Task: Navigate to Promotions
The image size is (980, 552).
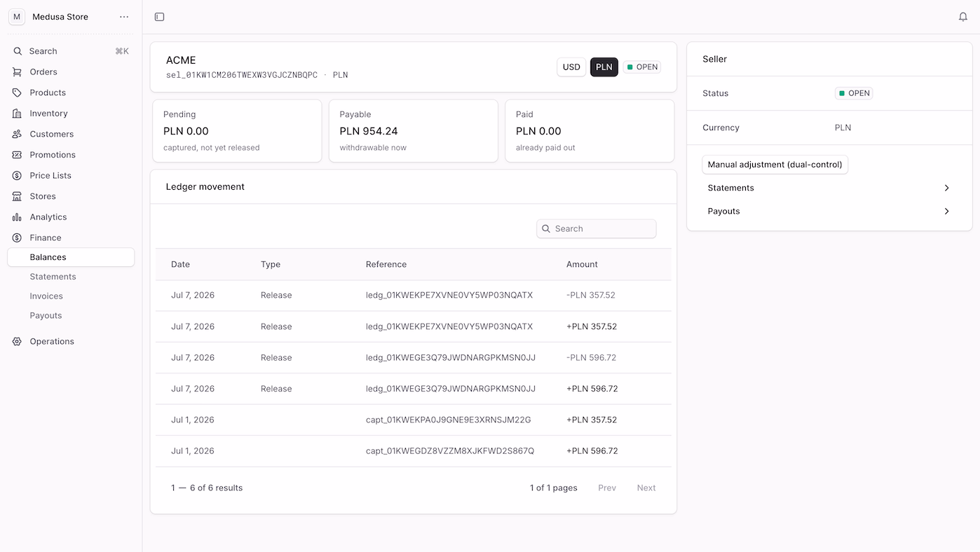Action: [x=71, y=155]
